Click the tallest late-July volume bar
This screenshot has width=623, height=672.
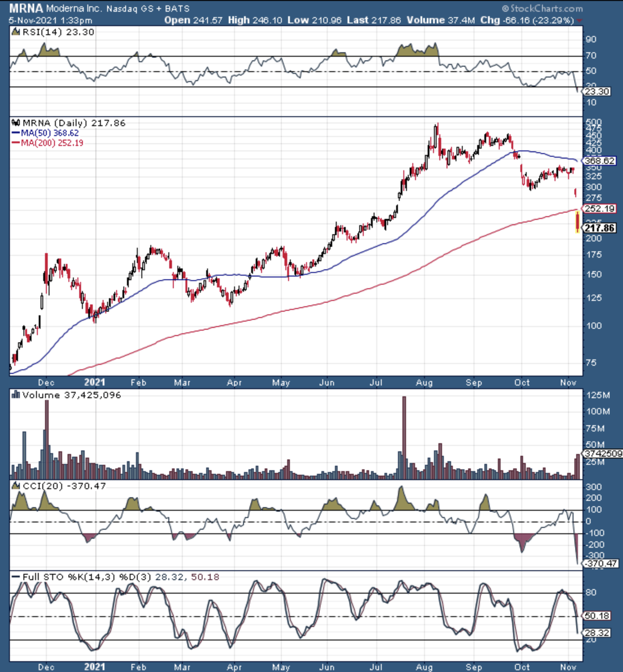point(404,437)
